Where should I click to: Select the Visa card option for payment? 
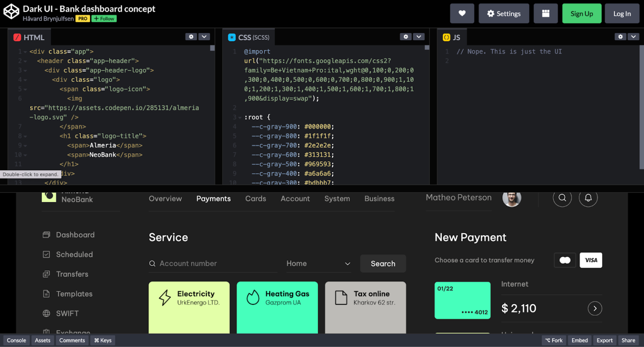(x=591, y=260)
